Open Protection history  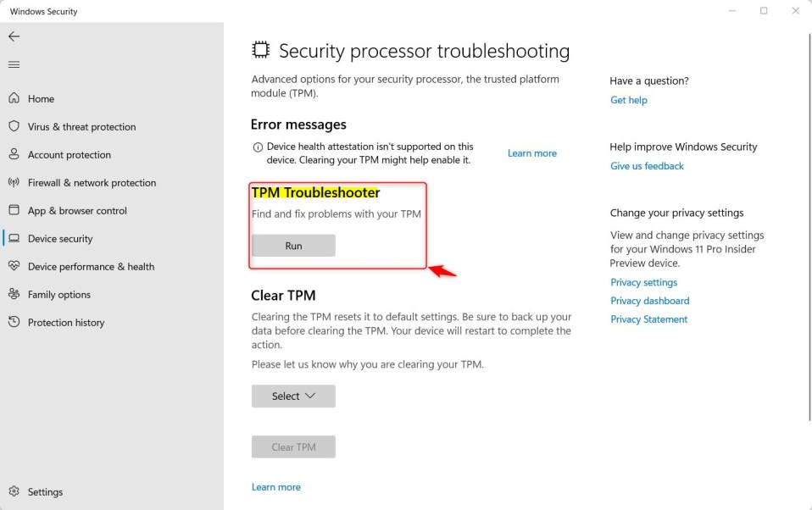point(65,322)
